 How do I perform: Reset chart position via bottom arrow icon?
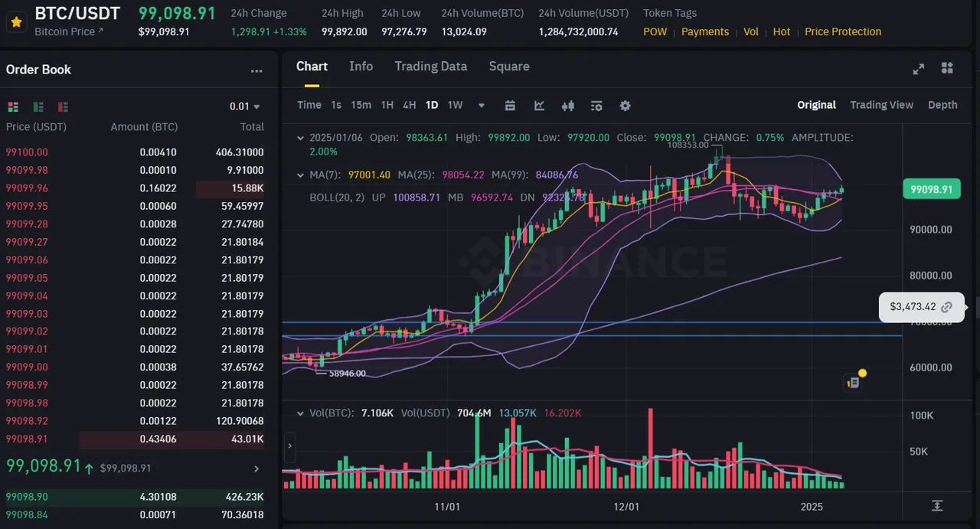click(937, 506)
